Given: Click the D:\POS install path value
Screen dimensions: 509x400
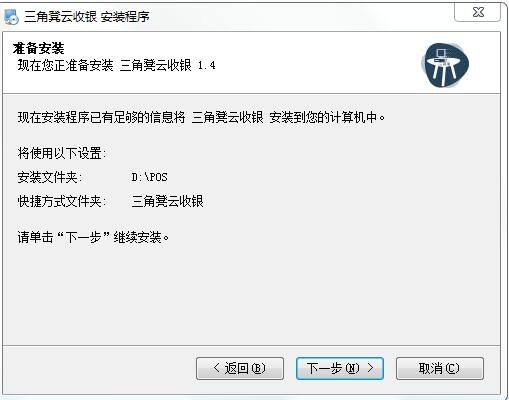Looking at the screenshot, I should tap(149, 177).
